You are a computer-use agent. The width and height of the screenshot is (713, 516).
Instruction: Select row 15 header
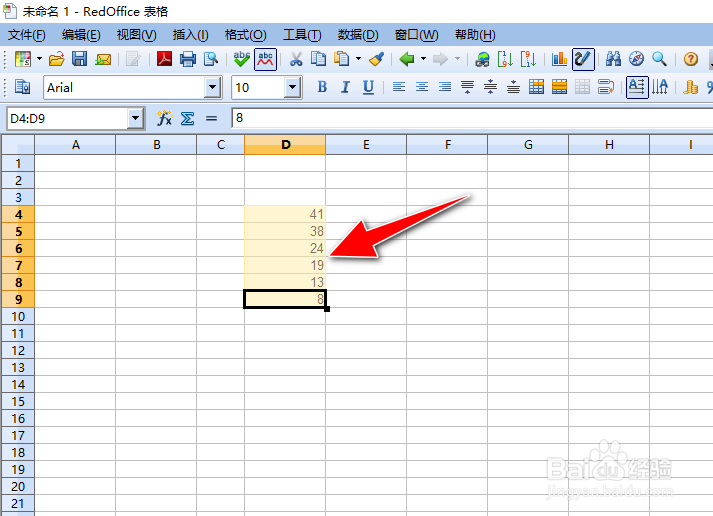[18, 401]
